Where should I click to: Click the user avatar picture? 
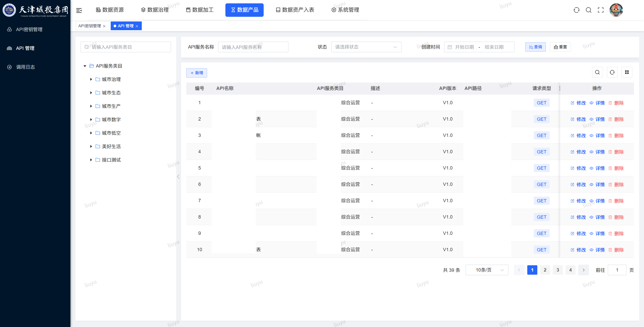[x=616, y=10]
